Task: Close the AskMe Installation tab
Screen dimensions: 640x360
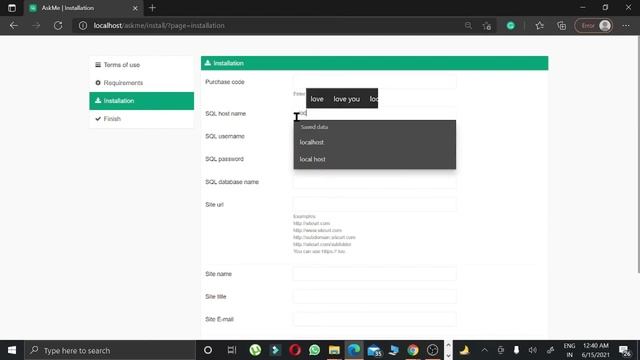Action: [135, 8]
